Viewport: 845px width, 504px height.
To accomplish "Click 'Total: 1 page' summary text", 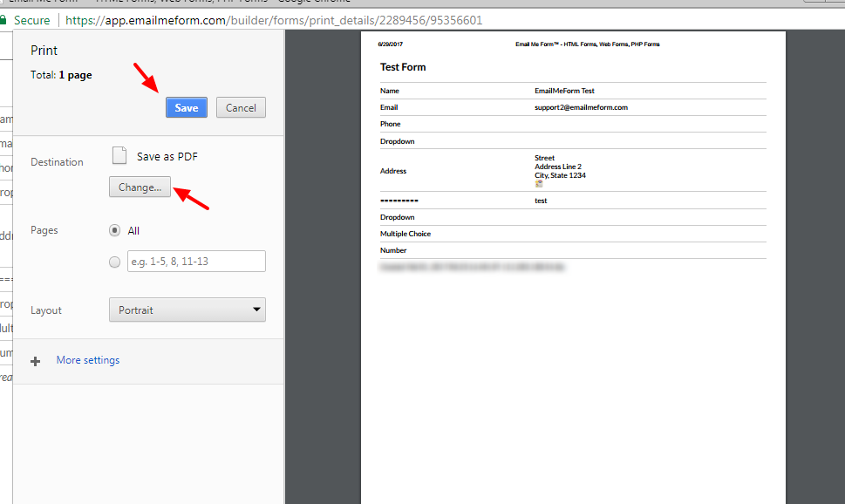I will 61,75.
